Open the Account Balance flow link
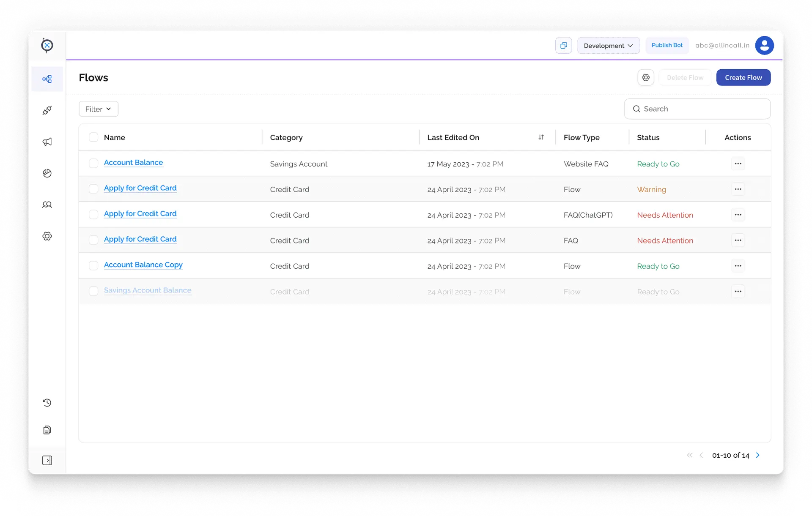Image resolution: width=812 pixels, height=516 pixels. pyautogui.click(x=133, y=162)
